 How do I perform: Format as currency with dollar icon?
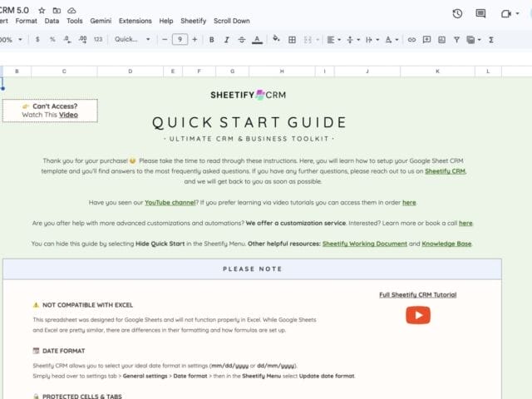(37, 39)
